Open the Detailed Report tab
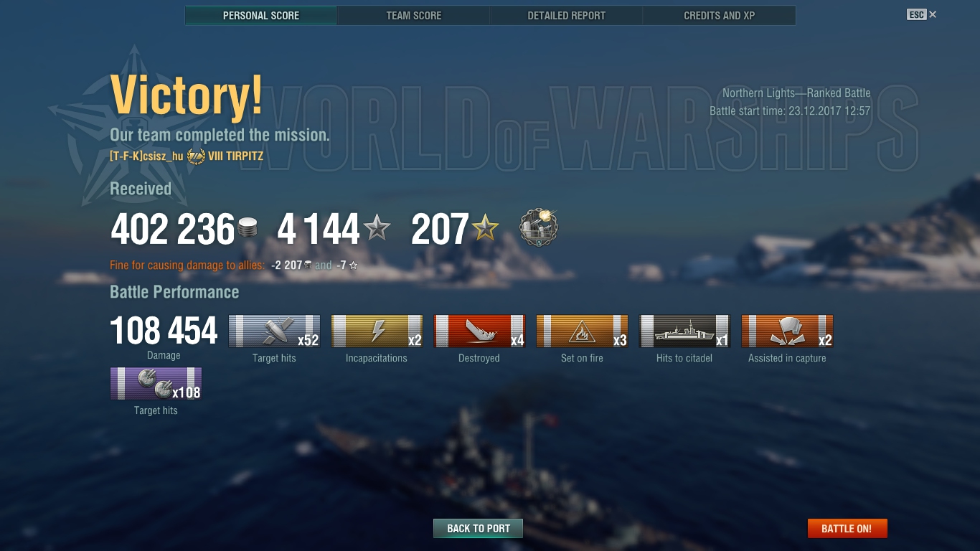 click(x=566, y=15)
